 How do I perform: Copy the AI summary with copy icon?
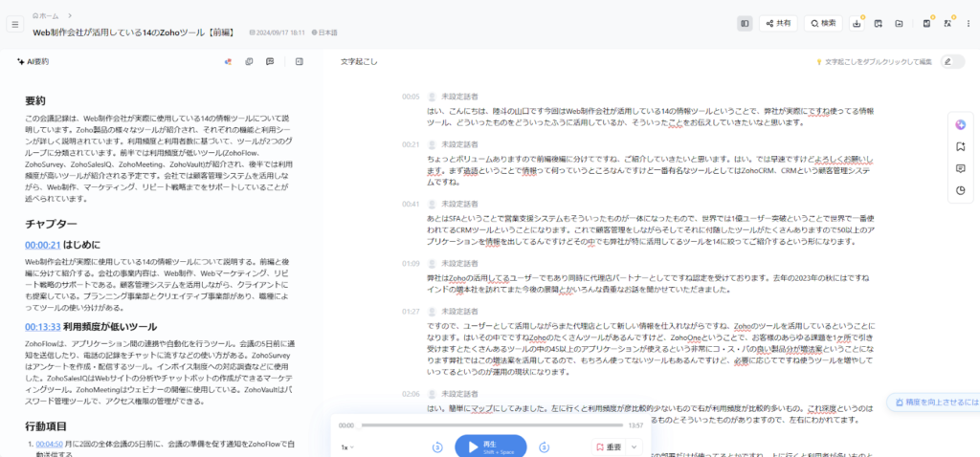coord(249,62)
